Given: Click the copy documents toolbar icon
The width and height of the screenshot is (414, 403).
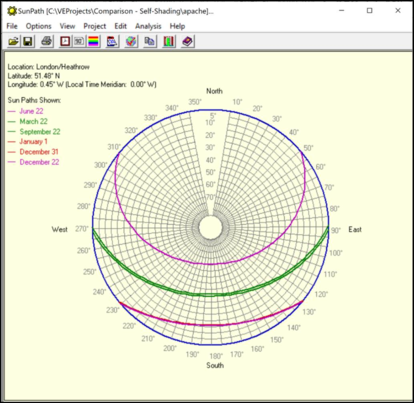Looking at the screenshot, I should 150,42.
